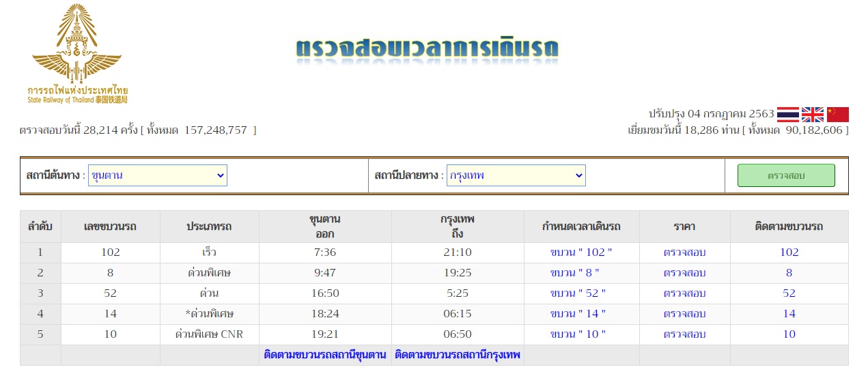Check price for train 14 row
The image size is (868, 376).
click(x=684, y=314)
